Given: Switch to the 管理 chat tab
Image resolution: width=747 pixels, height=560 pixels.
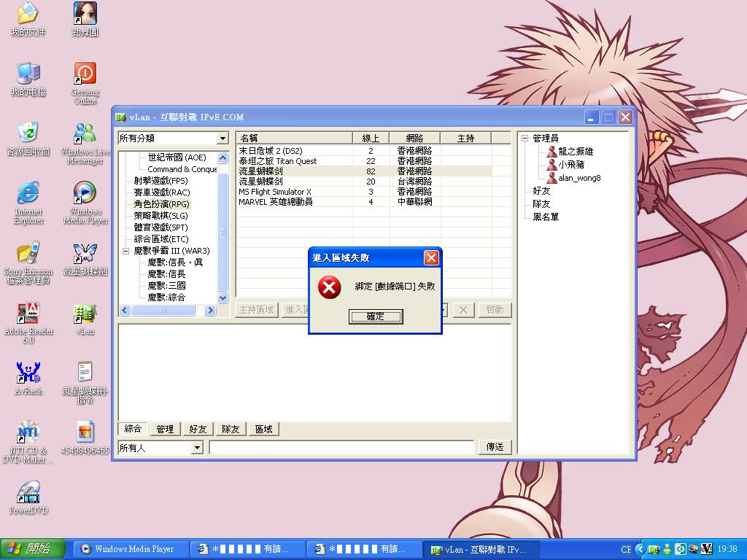Looking at the screenshot, I should click(165, 429).
